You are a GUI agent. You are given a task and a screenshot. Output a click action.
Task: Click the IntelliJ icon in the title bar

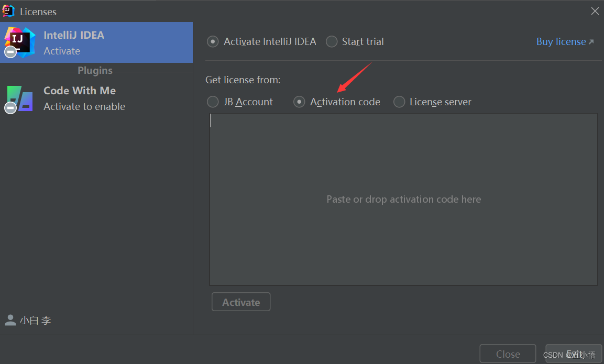coord(8,11)
